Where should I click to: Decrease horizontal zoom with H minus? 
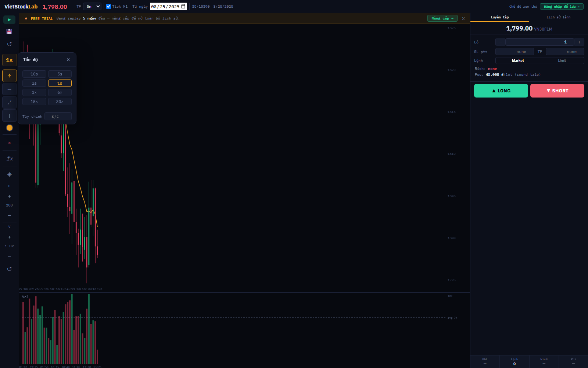coord(9,215)
